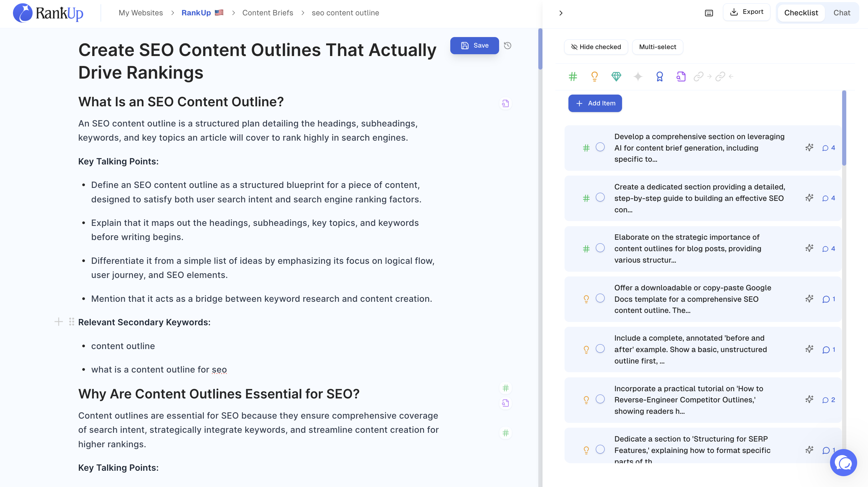This screenshot has width=868, height=487.
Task: Check the 'step-by-step guide' checklist item circle
Action: click(x=600, y=197)
